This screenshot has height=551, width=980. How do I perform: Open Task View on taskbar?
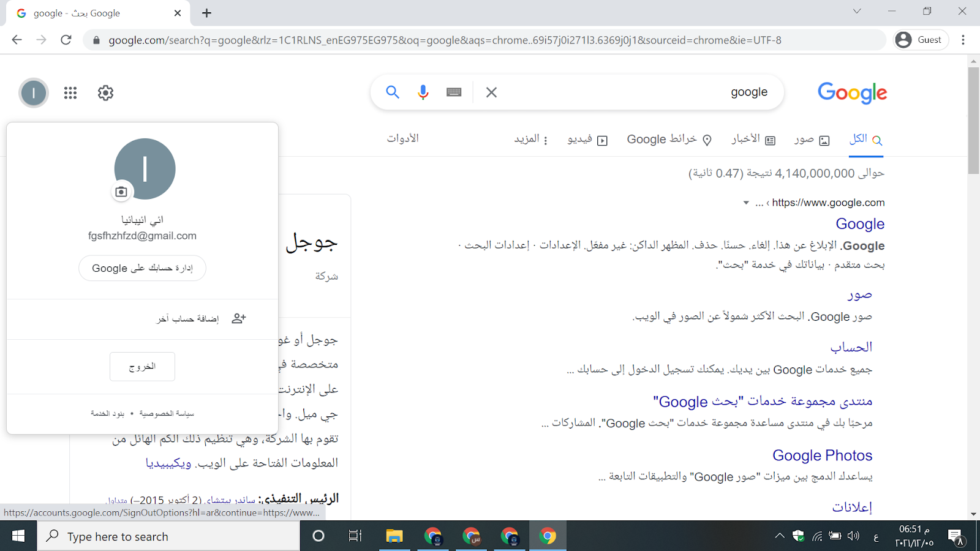click(x=355, y=536)
